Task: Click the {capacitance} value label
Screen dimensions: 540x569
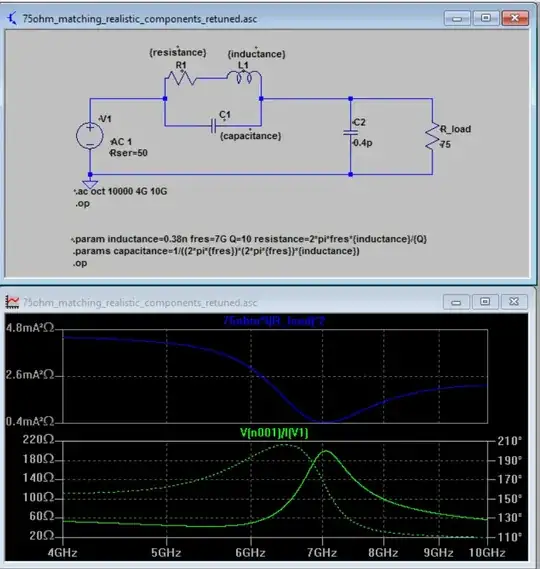Action: 251,136
